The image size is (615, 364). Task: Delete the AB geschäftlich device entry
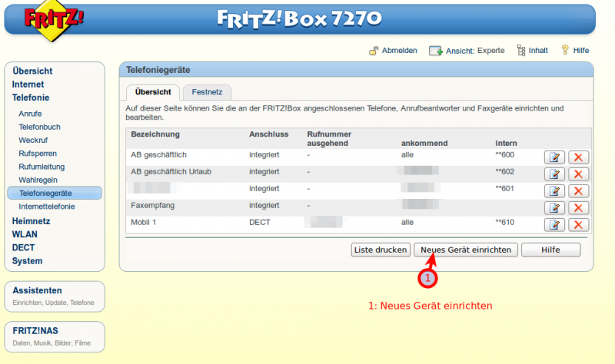click(x=578, y=157)
